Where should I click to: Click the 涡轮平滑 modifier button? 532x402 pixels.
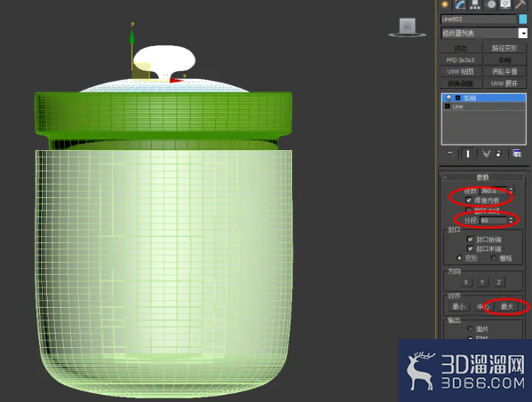[x=504, y=72]
